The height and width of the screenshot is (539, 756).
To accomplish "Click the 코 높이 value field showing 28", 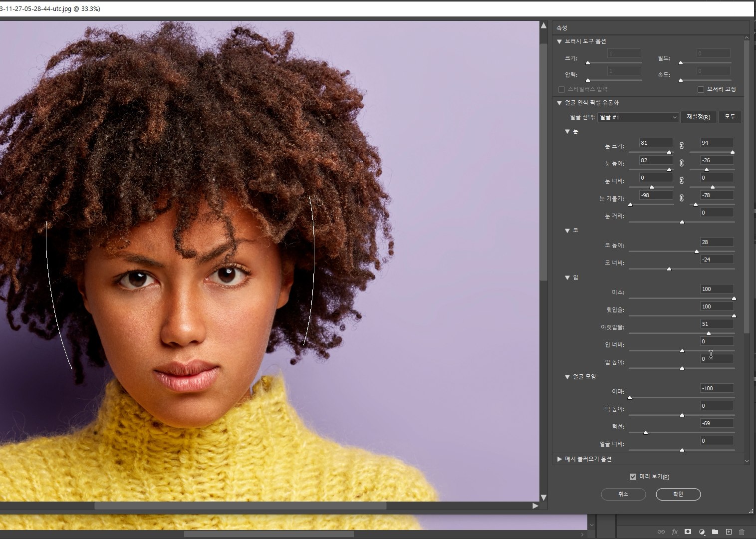I will pyautogui.click(x=717, y=242).
